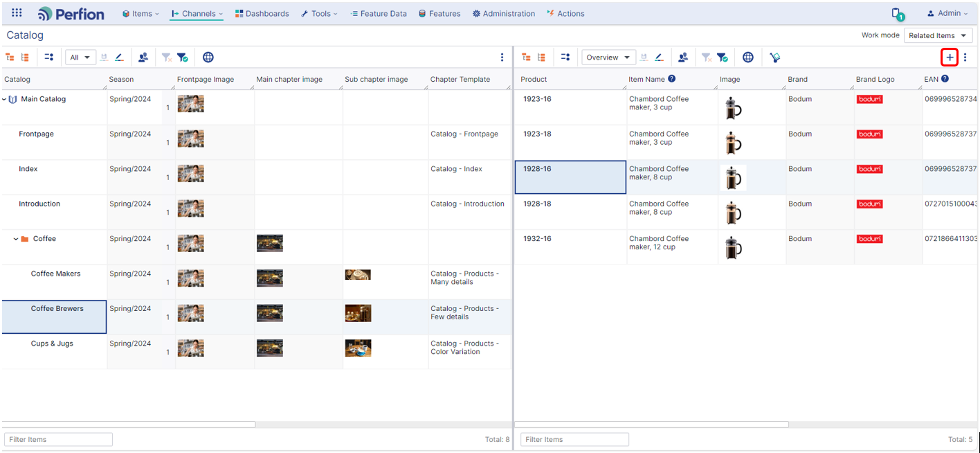Image resolution: width=980 pixels, height=453 pixels.
Task: Expand all tree nodes in Product pane
Action: (x=541, y=57)
